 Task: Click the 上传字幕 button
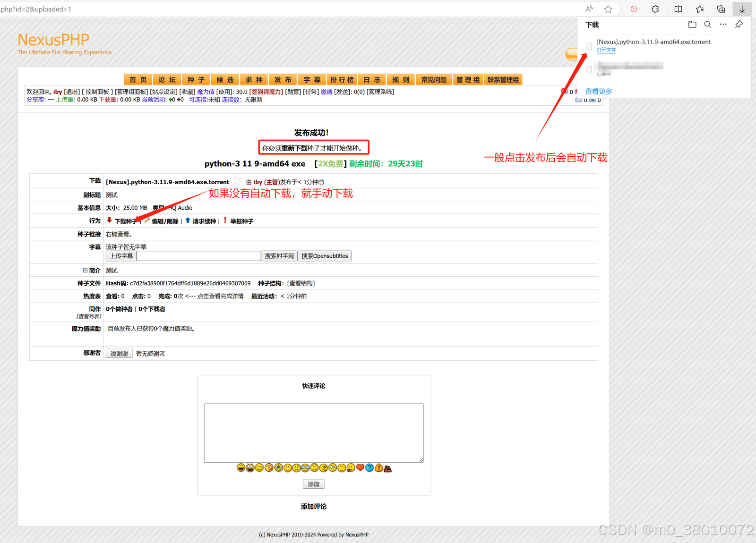[121, 256]
